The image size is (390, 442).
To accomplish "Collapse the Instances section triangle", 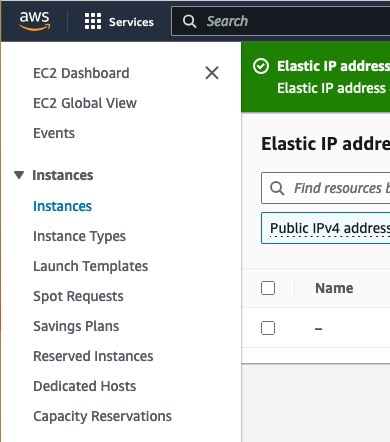I will click(x=19, y=175).
